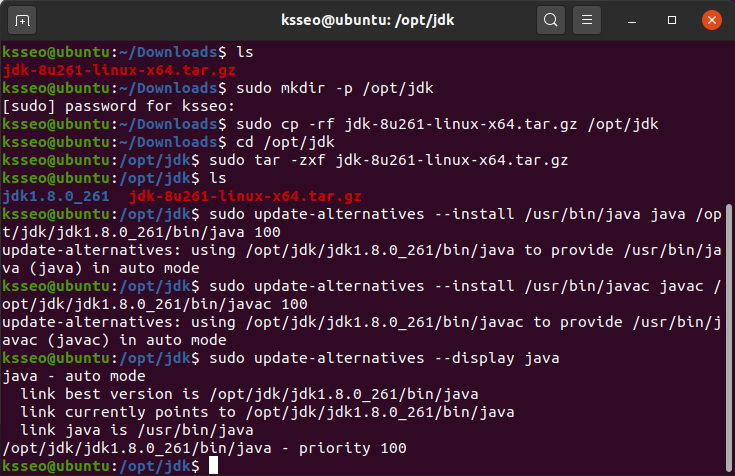Click 'sudo update-alternatives --display java' command

[384, 358]
